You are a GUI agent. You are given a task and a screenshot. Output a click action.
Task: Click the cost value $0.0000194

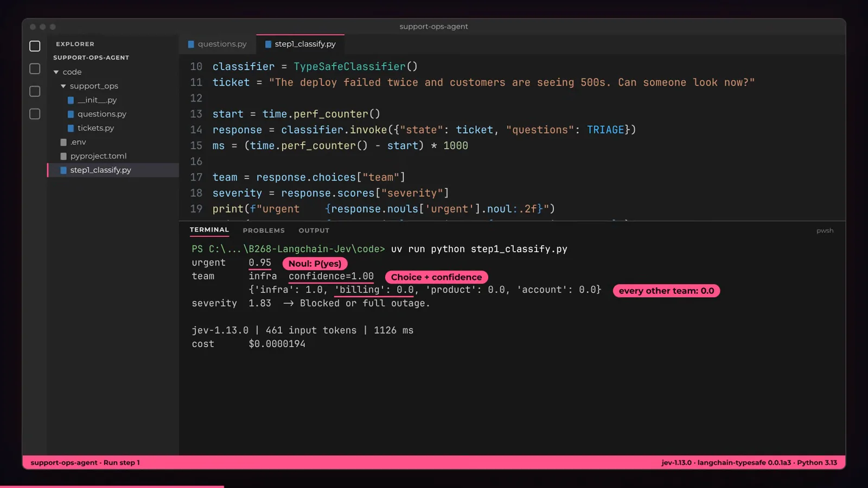(x=277, y=344)
